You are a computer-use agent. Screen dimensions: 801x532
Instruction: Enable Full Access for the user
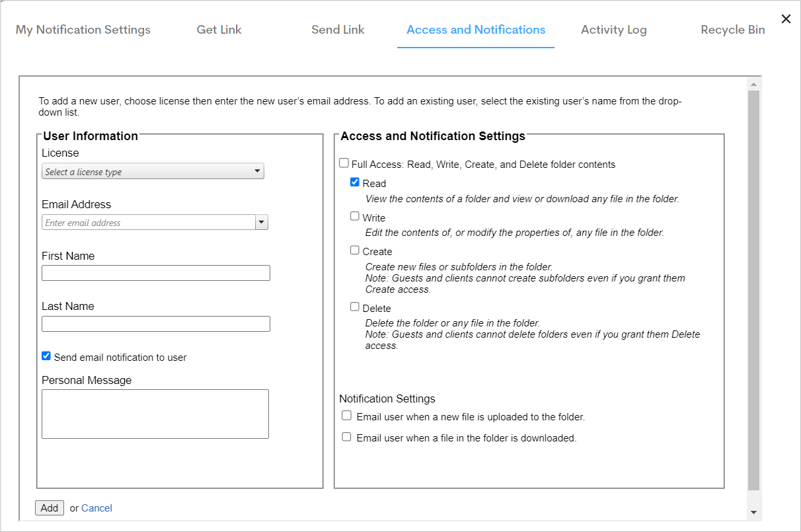coord(344,163)
